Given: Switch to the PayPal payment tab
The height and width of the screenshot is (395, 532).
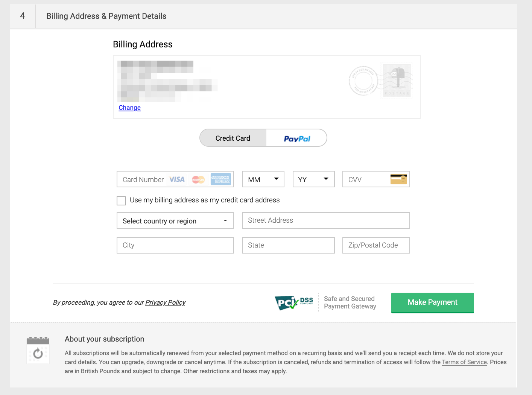Looking at the screenshot, I should (297, 138).
